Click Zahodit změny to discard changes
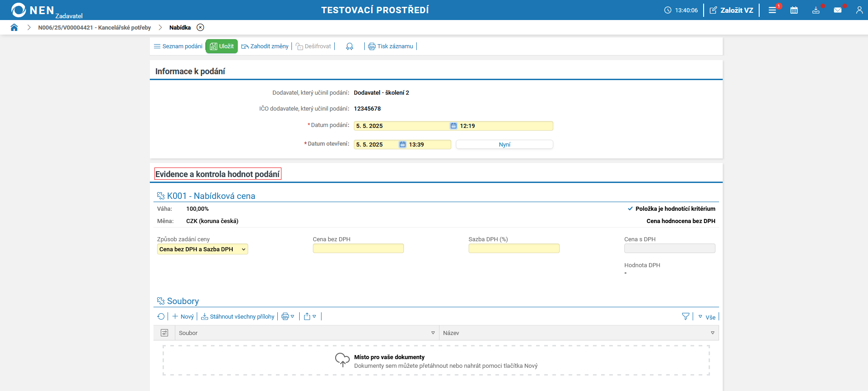Image resolution: width=868 pixels, height=391 pixels. coord(265,46)
